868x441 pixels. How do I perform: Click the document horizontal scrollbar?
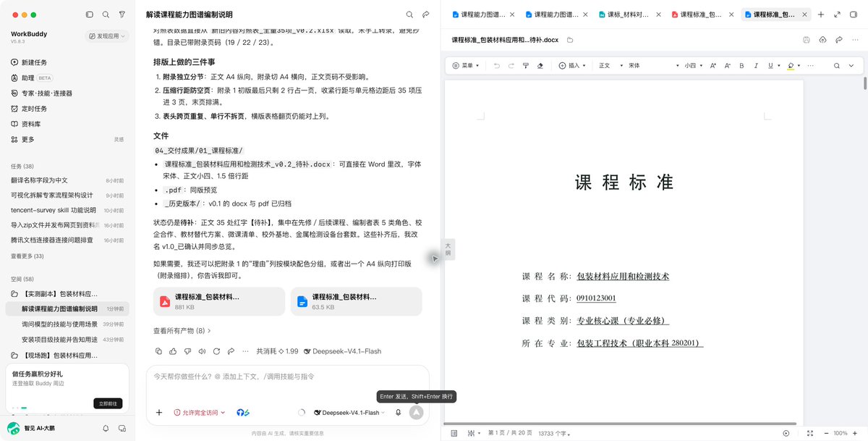pos(620,424)
